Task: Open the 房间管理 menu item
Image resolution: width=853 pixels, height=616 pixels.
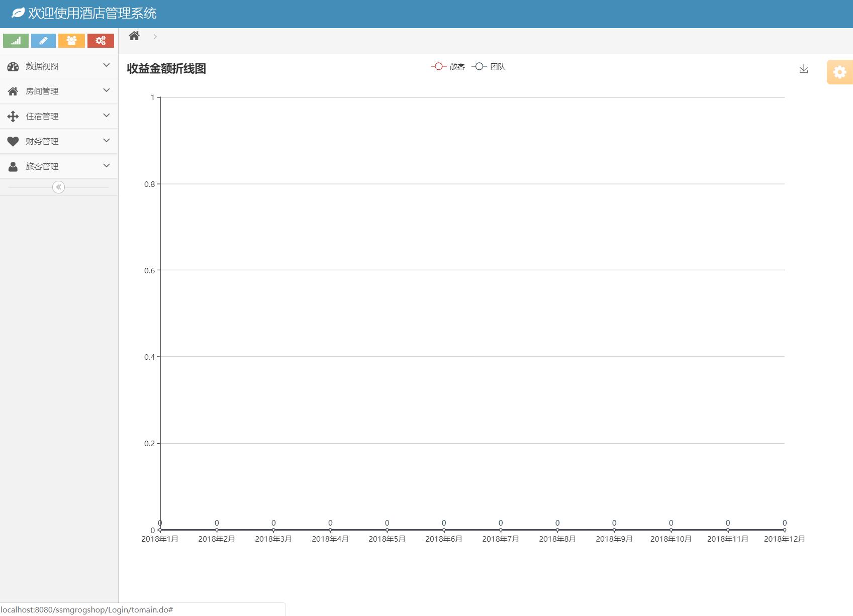Action: [59, 91]
